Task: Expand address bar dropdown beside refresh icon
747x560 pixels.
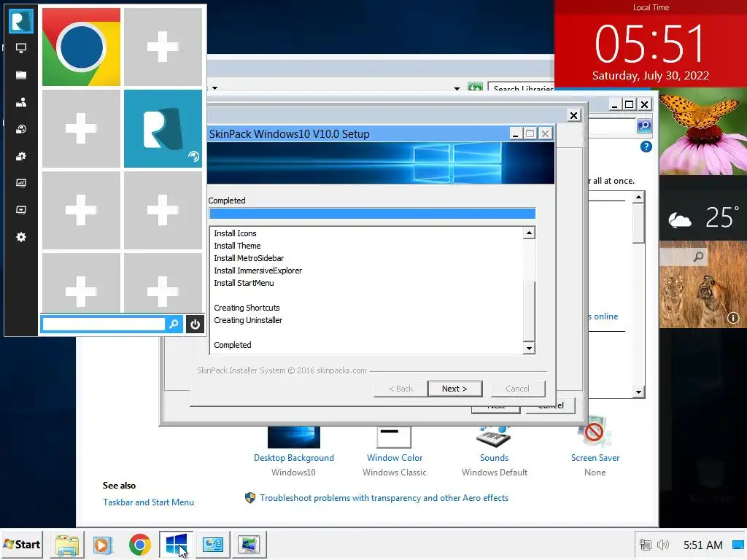Action: 457,88
